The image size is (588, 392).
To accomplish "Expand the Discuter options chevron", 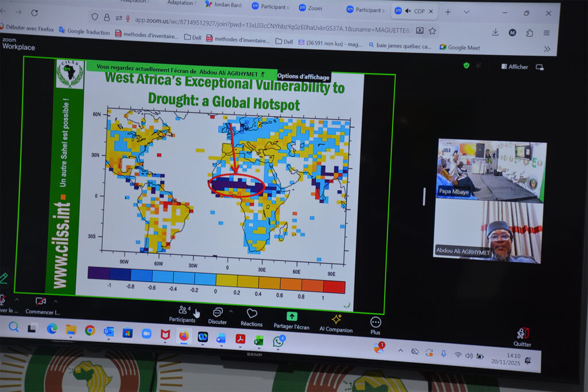I will click(x=231, y=311).
